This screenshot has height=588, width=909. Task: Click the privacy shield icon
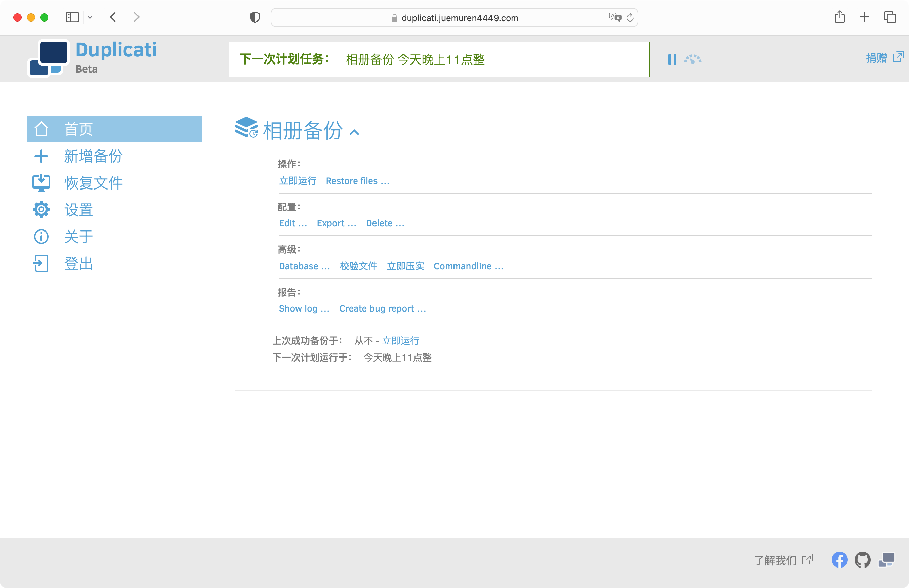(x=255, y=17)
